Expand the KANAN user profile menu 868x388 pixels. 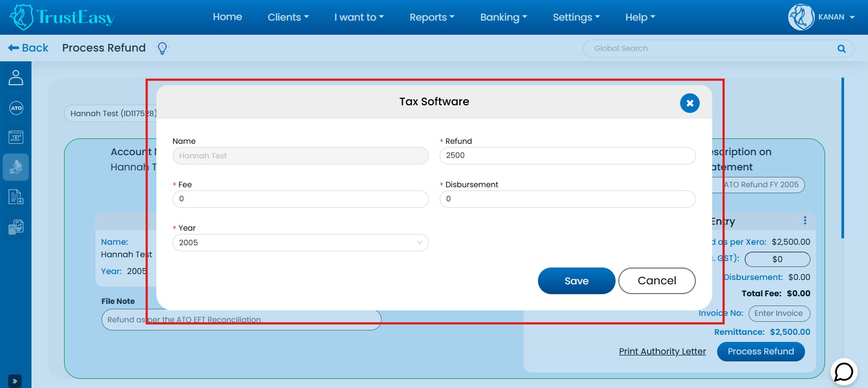coord(822,17)
